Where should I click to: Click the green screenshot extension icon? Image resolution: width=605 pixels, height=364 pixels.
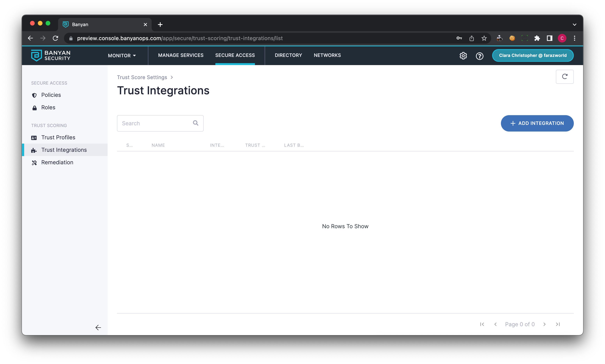pos(524,38)
